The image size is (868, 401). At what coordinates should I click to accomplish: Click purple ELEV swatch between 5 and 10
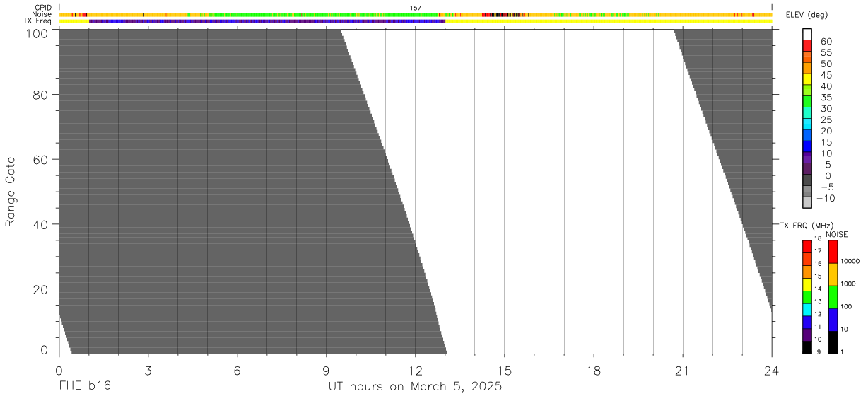coord(807,158)
